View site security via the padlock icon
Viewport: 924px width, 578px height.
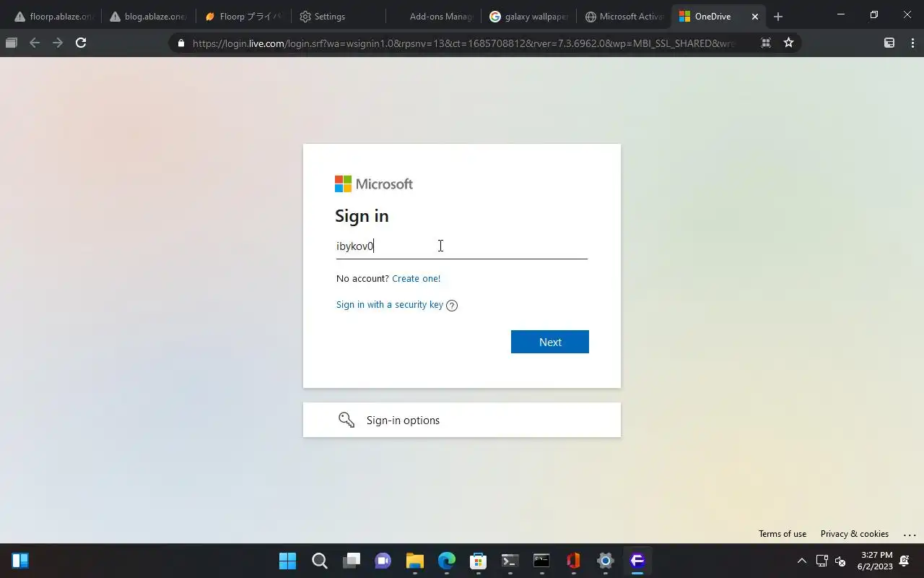(181, 43)
